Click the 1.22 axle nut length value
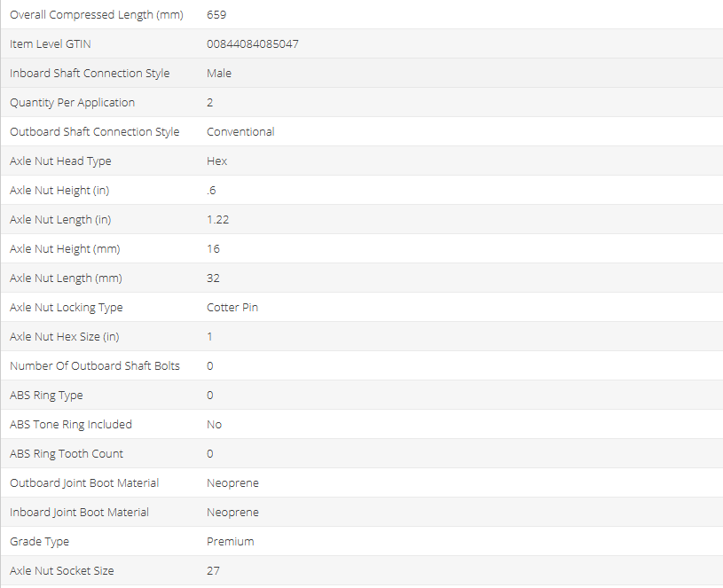This screenshot has width=723, height=588. pyautogui.click(x=217, y=220)
